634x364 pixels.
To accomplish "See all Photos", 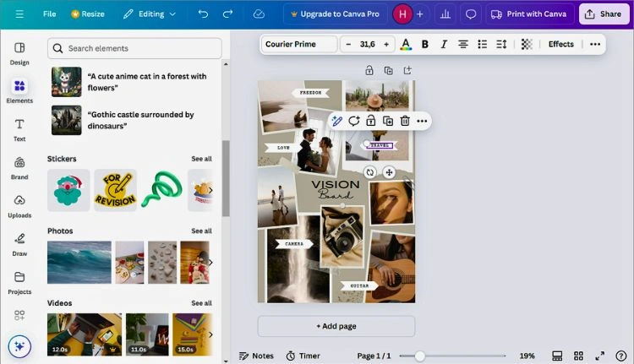I will tap(201, 231).
